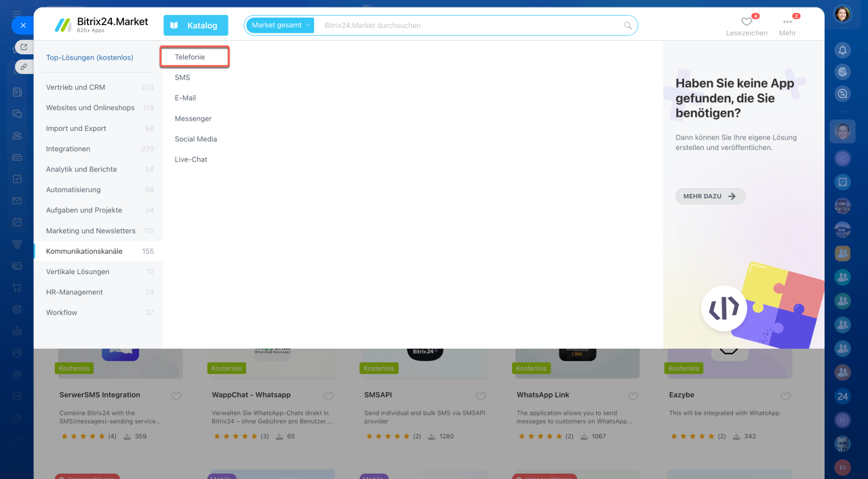Screen dimensions: 868x479
Task: Select Kommunikationskanäle category
Action: (98, 251)
